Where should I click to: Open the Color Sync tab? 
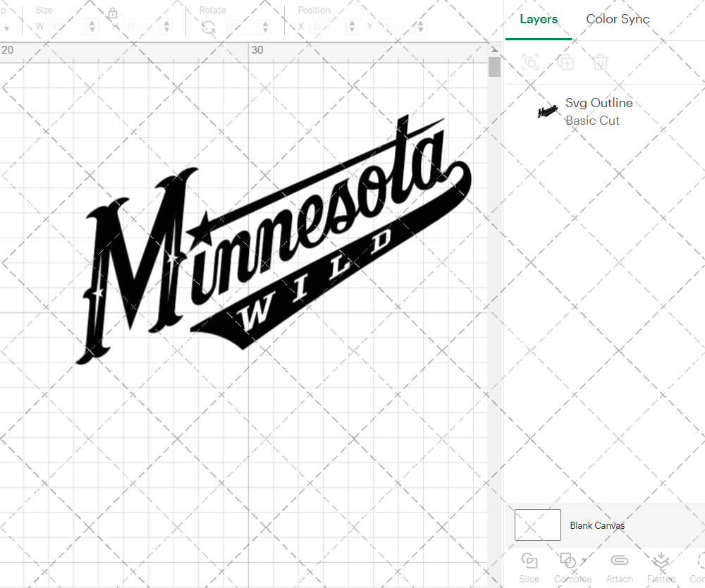618,19
